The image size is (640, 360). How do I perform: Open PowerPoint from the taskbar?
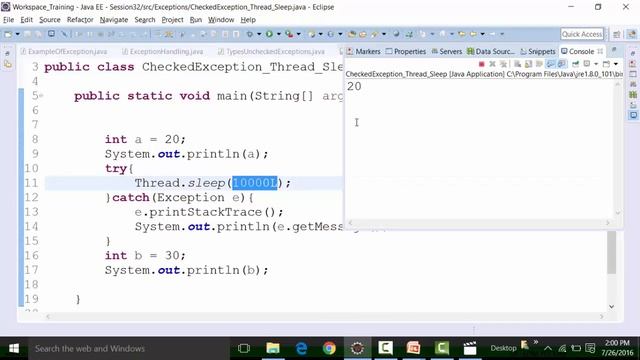pyautogui.click(x=413, y=349)
